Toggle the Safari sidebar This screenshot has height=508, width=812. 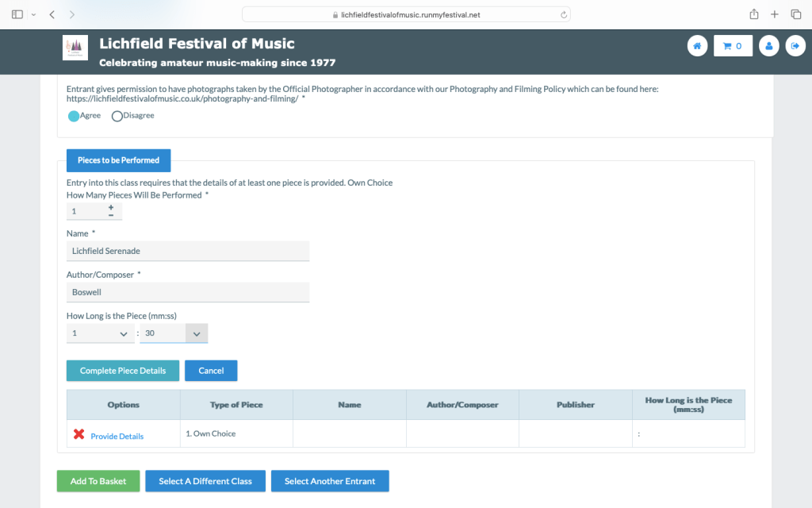tap(17, 14)
